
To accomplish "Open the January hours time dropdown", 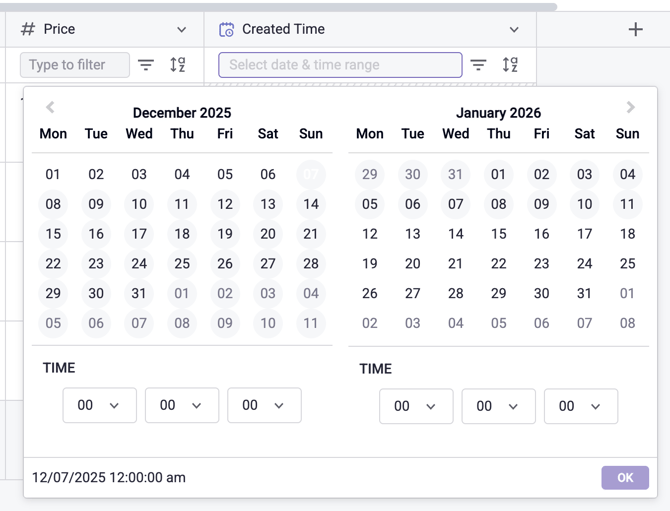I will 416,406.
